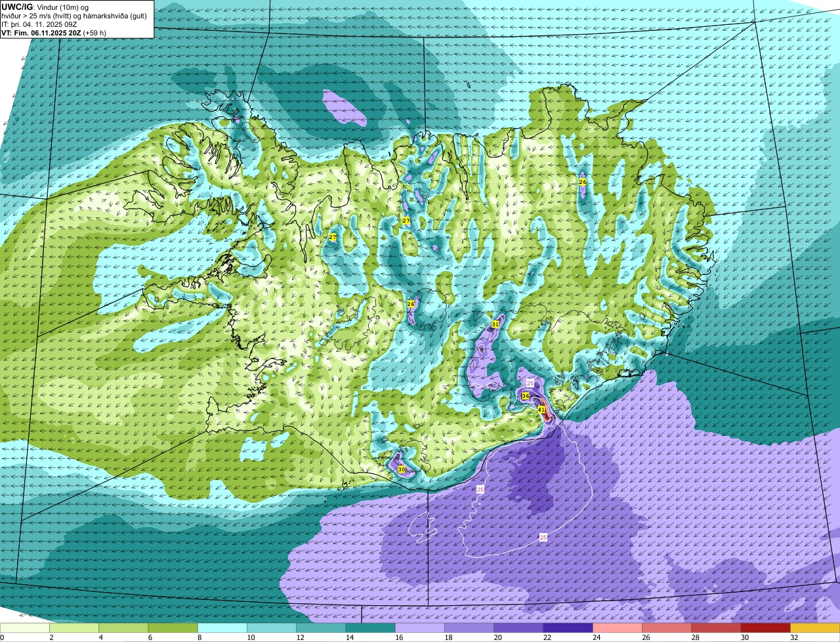Click the valid time 'VT: Fim. 06.11.2025 20Z (+59 h)'
The image size is (840, 642).
coord(54,33)
